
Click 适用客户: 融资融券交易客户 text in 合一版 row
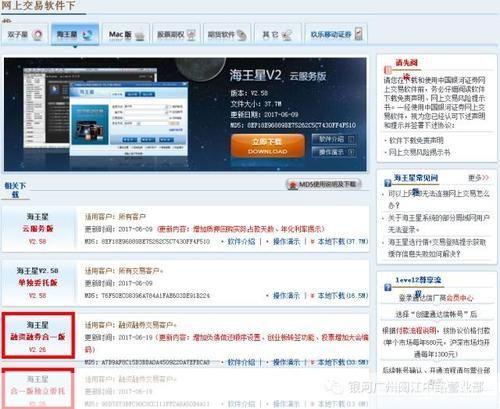click(131, 325)
